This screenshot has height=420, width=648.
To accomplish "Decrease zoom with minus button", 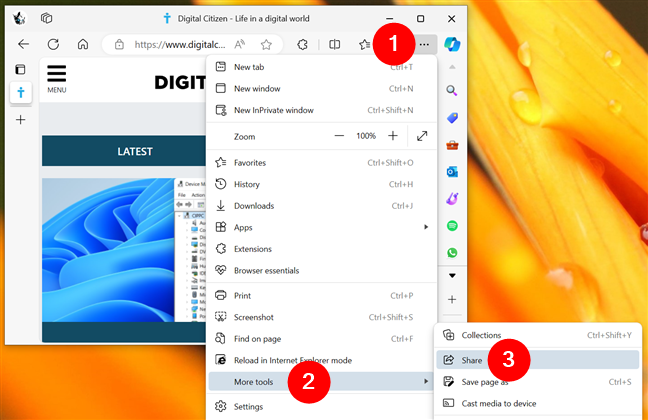I will click(x=339, y=136).
